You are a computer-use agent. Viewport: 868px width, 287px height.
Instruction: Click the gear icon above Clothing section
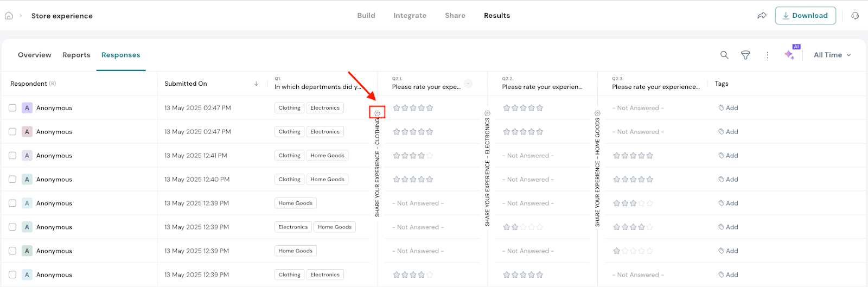coord(378,113)
